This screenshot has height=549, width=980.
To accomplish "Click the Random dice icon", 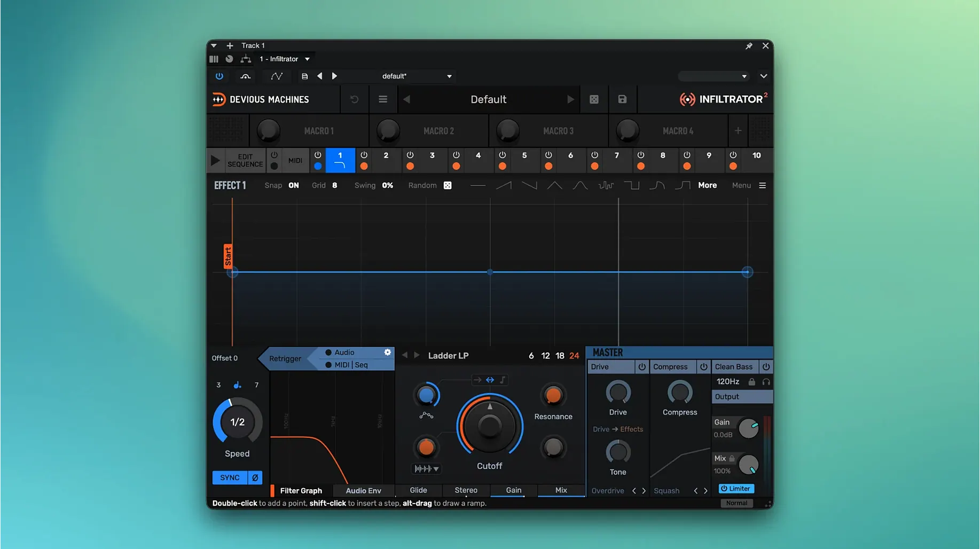I will (448, 185).
